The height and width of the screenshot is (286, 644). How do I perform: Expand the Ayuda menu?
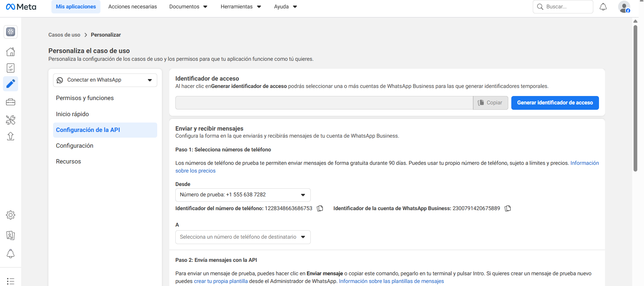click(286, 7)
